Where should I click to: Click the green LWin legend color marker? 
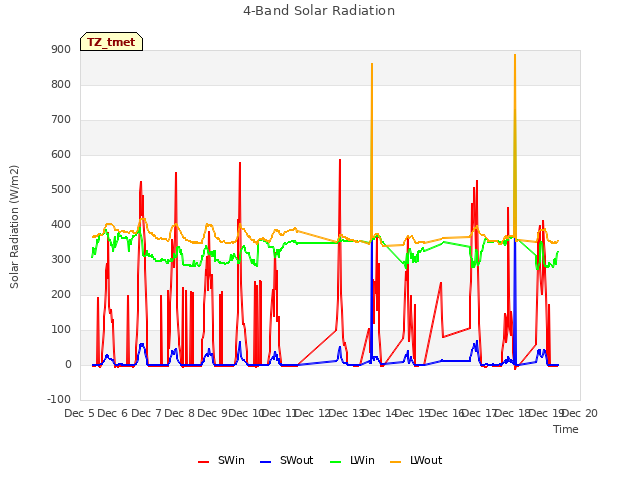335,462
